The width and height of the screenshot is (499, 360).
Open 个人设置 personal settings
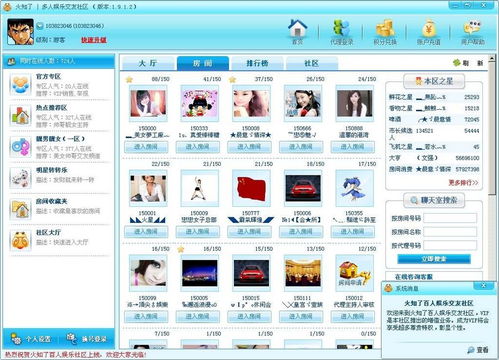pyautogui.click(x=31, y=339)
